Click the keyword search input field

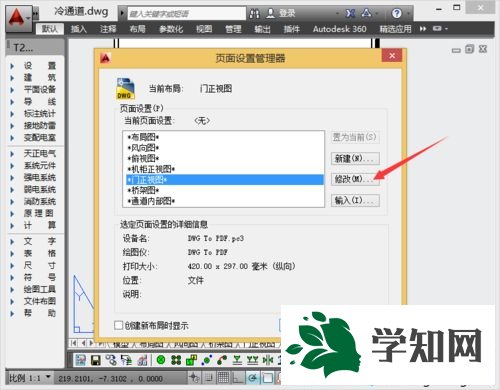pyautogui.click(x=187, y=14)
